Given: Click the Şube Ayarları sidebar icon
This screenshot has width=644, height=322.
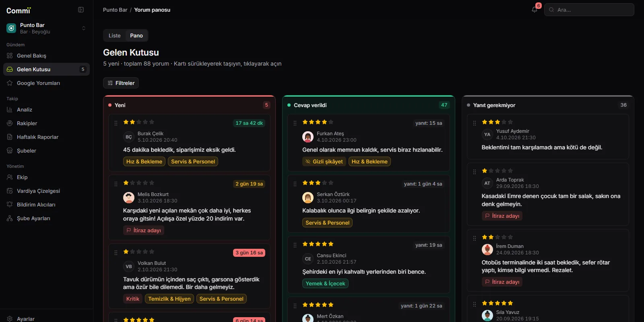Looking at the screenshot, I should point(10,218).
